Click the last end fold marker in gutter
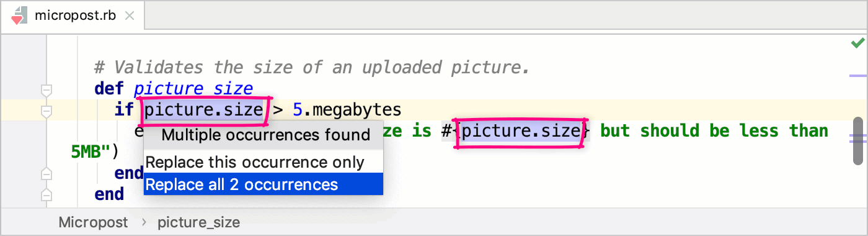Screen dimensions: 868x236 coord(46,194)
